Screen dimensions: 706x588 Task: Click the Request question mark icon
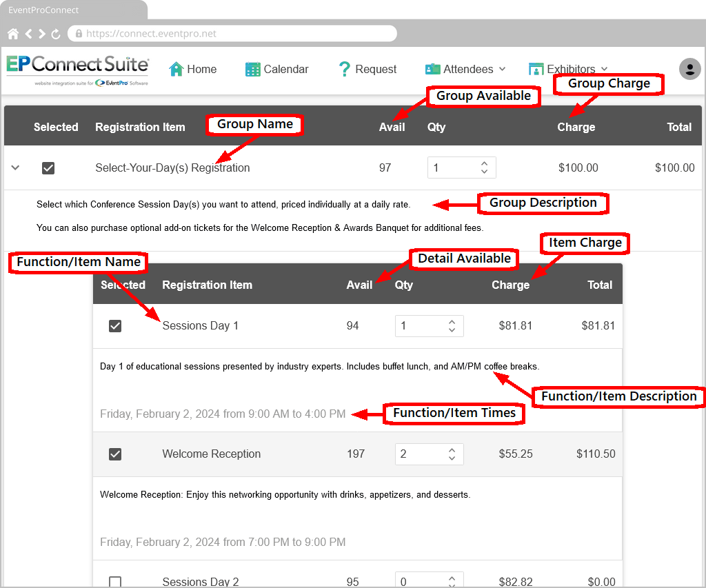click(345, 69)
